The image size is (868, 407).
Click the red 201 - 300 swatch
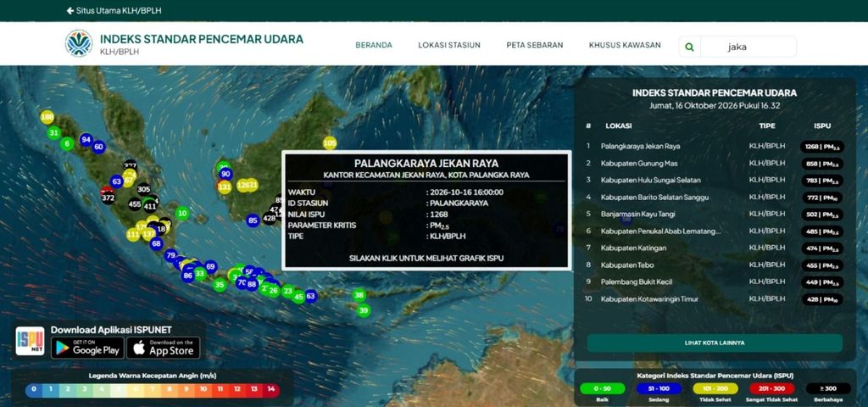click(771, 388)
